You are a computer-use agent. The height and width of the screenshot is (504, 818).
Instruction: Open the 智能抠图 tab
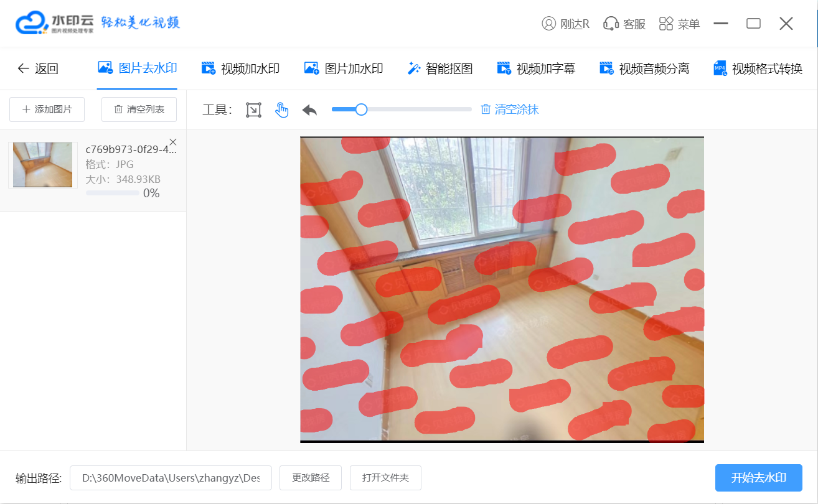click(440, 68)
